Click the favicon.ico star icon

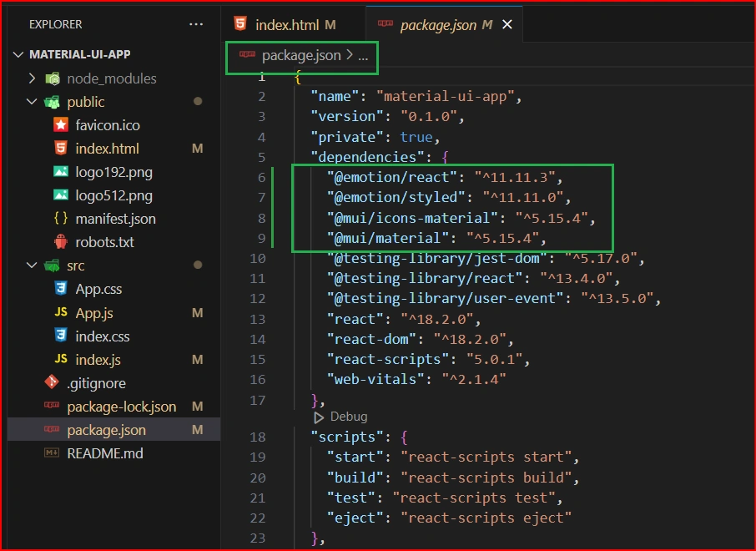[x=61, y=125]
